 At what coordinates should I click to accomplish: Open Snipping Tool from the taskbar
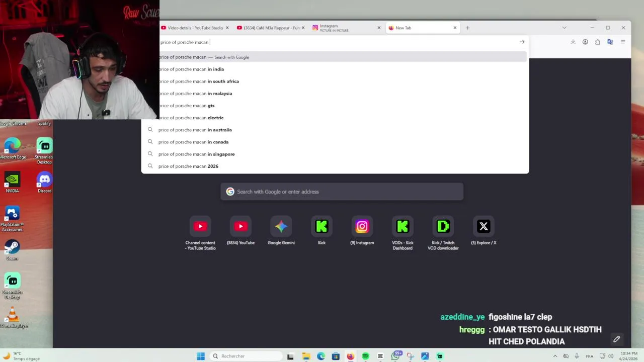(x=410, y=356)
